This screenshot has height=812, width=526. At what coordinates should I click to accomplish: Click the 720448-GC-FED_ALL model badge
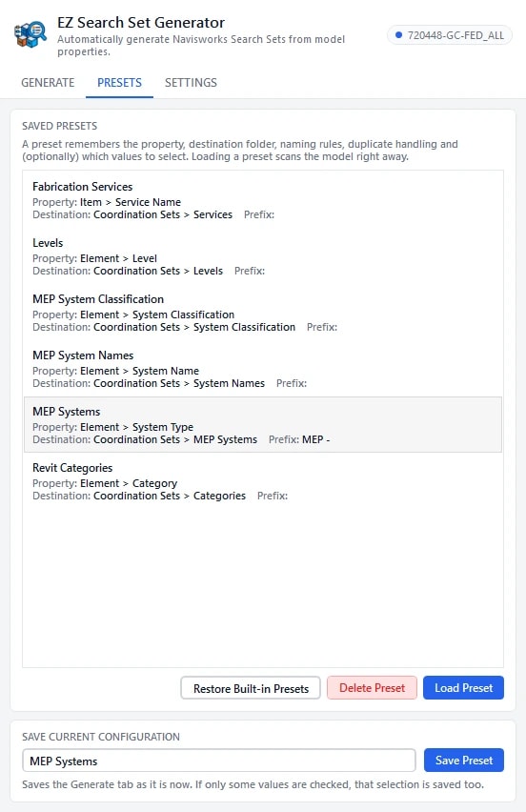coord(450,35)
